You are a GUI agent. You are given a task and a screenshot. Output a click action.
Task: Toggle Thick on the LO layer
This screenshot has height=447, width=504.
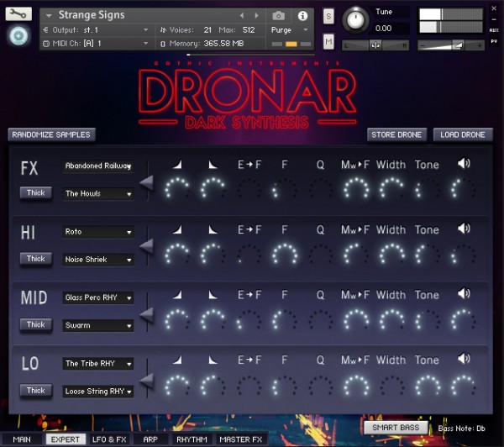[x=35, y=391]
